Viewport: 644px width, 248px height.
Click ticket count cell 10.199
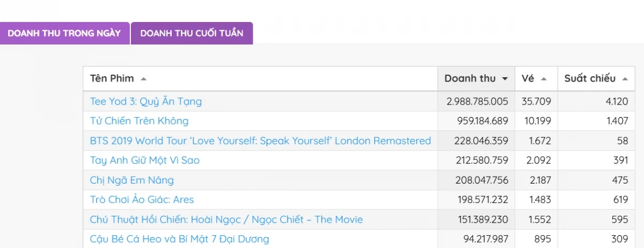click(536, 121)
